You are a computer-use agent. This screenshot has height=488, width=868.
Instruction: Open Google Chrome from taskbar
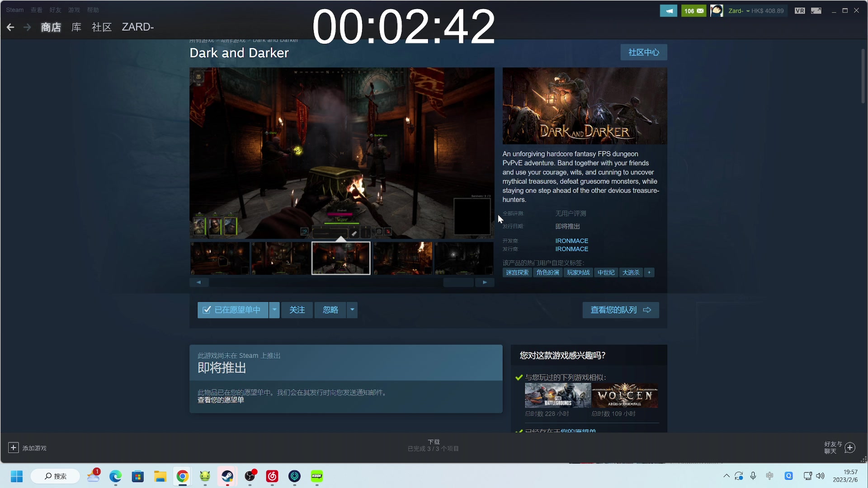(x=182, y=476)
